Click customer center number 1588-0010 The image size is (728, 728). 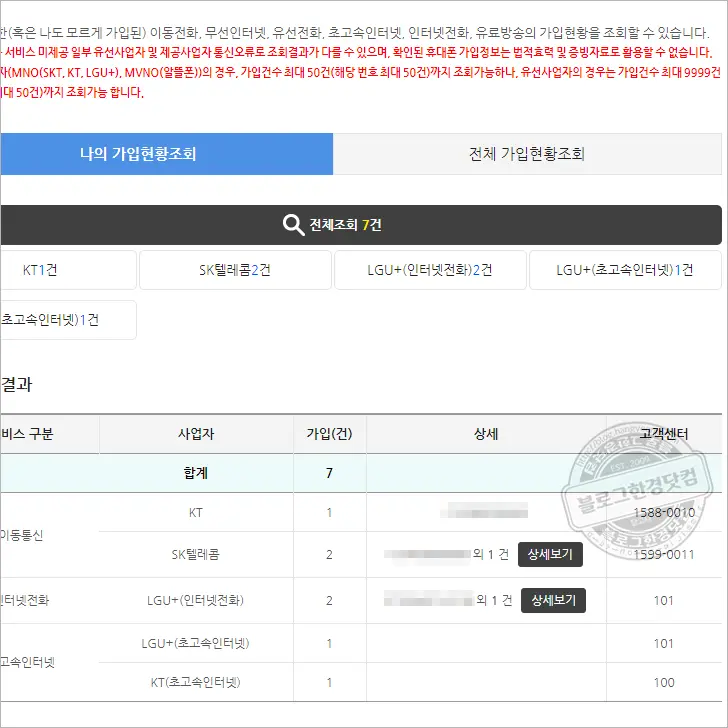[664, 513]
